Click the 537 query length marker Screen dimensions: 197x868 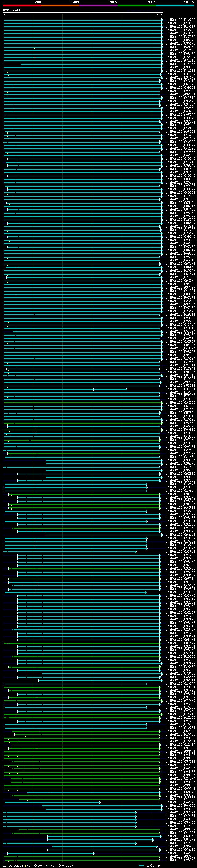click(159, 15)
